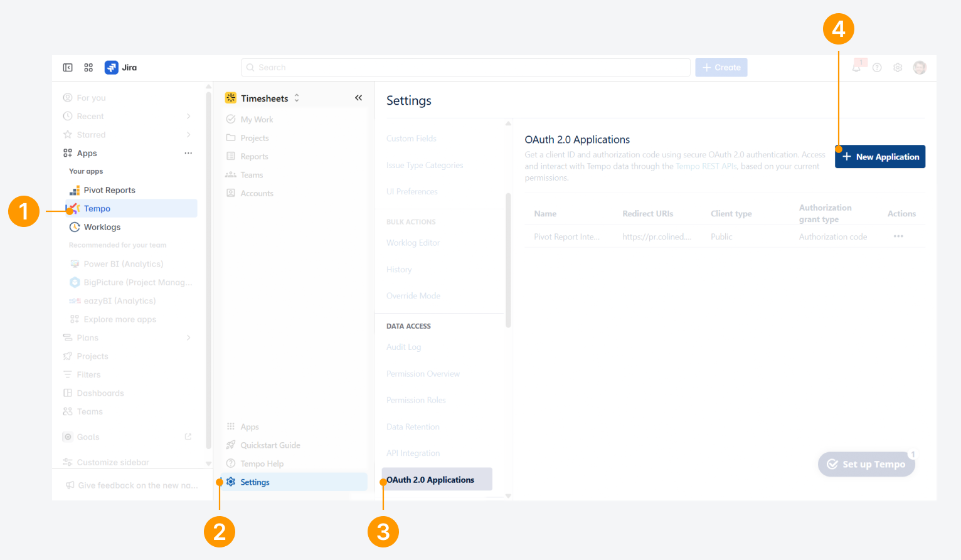
Task: Open Permission Overview settings
Action: click(x=423, y=374)
